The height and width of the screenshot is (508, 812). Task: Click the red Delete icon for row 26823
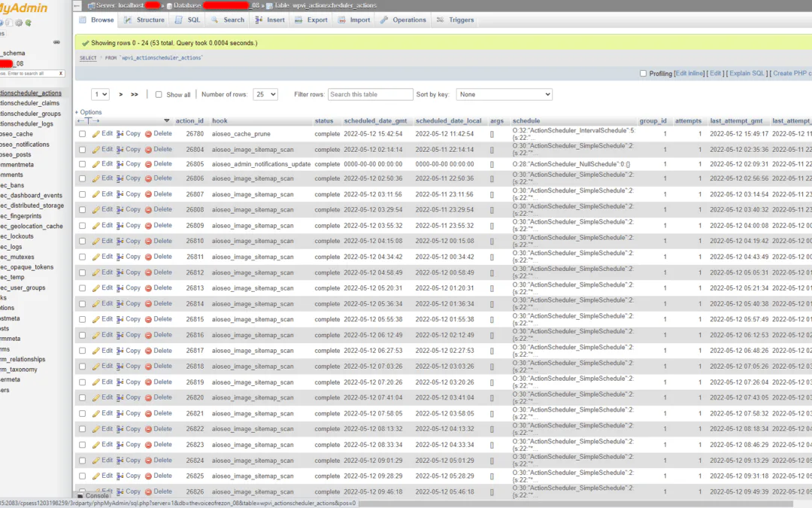(148, 445)
